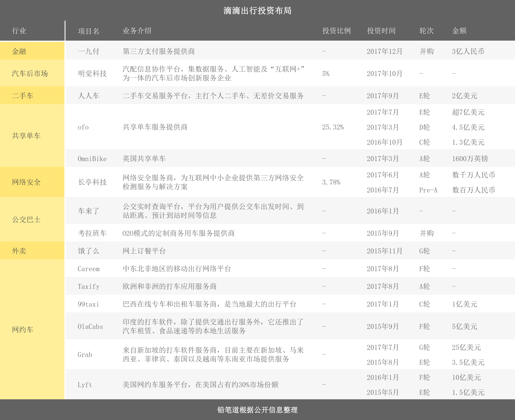Viewport: 515px width, 420px height.
Task: Click the 99taxi project name
Action: click(89, 304)
